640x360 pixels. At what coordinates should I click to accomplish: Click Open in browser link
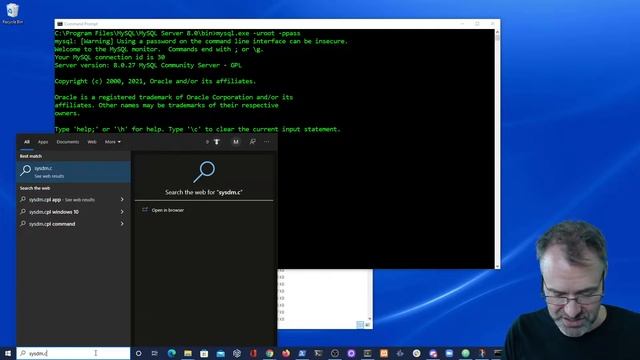click(168, 210)
